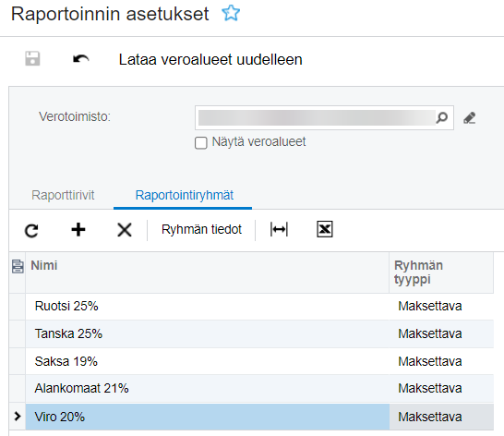Switch to the Raporttirivit tab

coord(63,195)
